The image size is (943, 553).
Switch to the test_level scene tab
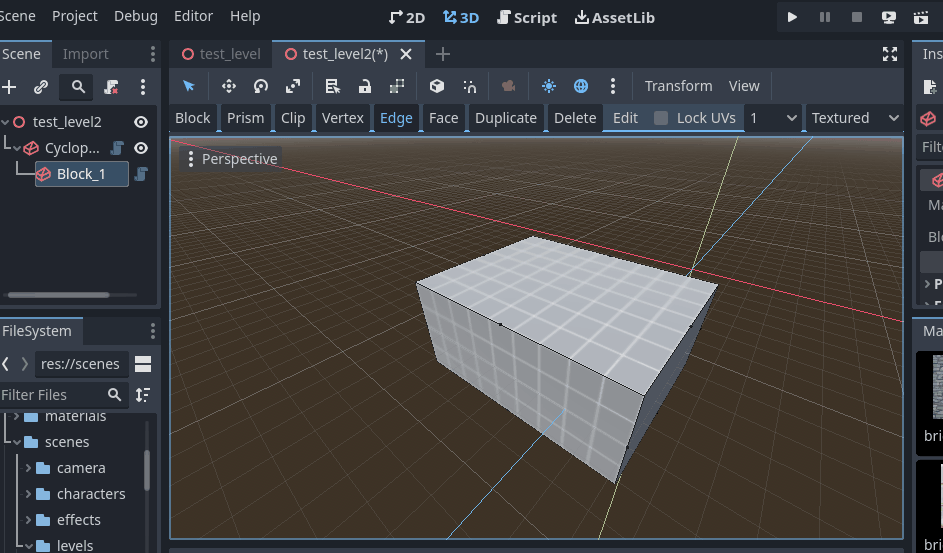221,54
